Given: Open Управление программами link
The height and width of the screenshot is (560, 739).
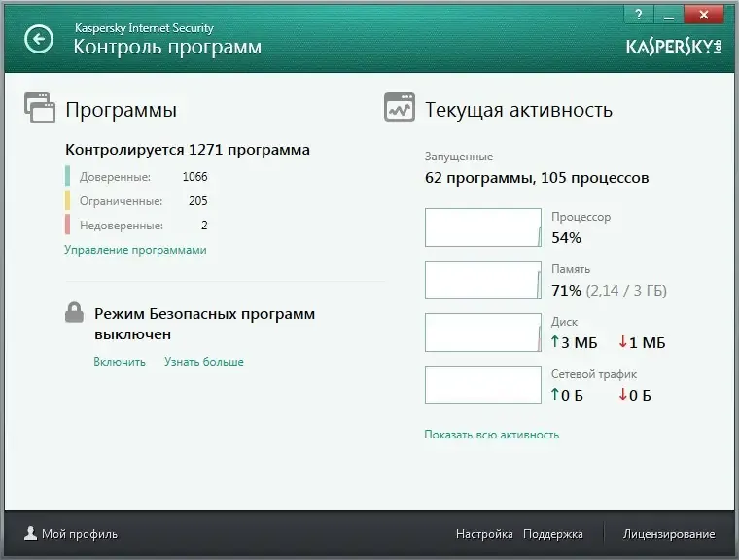Looking at the screenshot, I should (135, 250).
